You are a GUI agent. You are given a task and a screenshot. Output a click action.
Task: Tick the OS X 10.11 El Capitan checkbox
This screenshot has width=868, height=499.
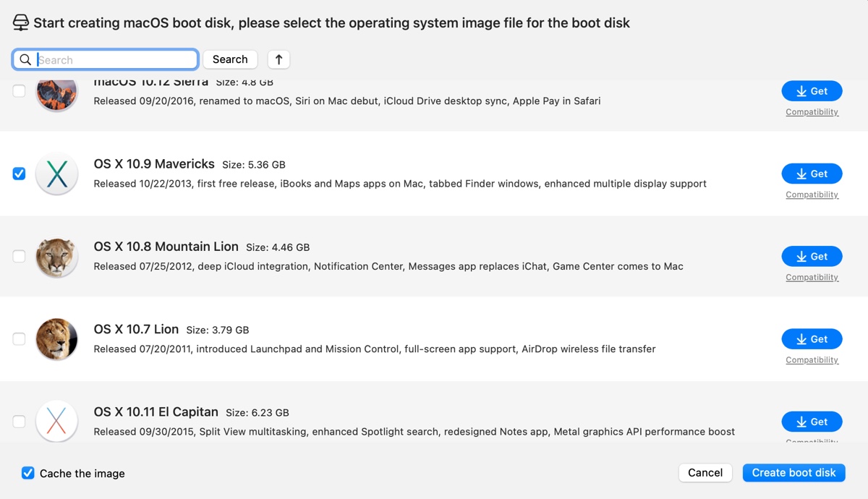pyautogui.click(x=19, y=421)
